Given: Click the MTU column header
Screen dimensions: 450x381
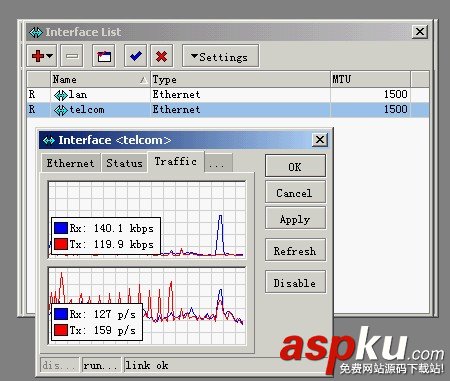Looking at the screenshot, I should pos(370,79).
